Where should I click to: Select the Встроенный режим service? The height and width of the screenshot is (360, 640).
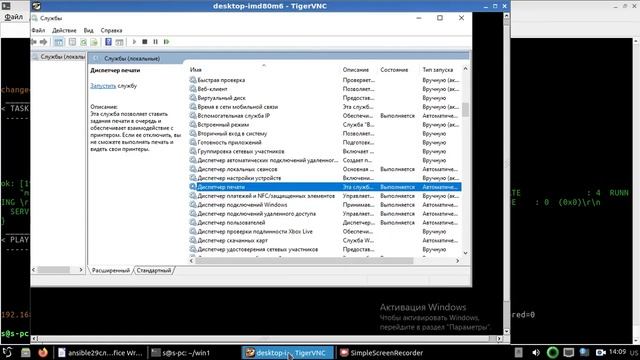click(x=223, y=125)
